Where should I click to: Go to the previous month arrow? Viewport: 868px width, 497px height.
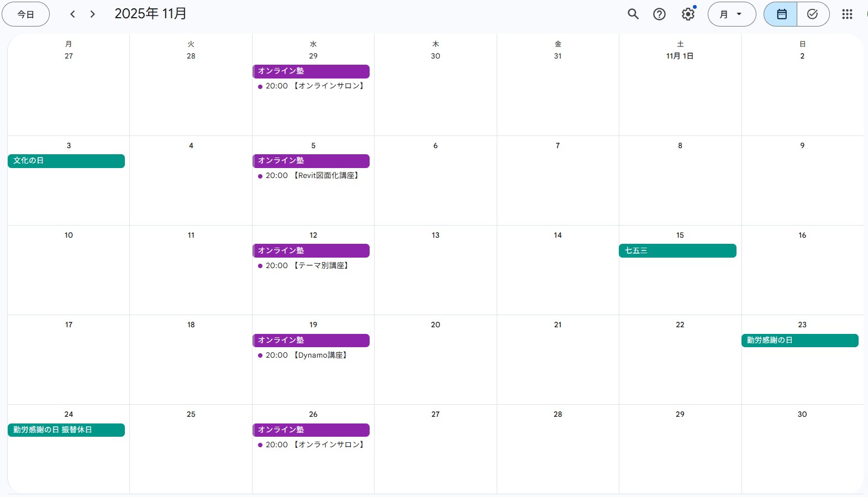tap(72, 14)
